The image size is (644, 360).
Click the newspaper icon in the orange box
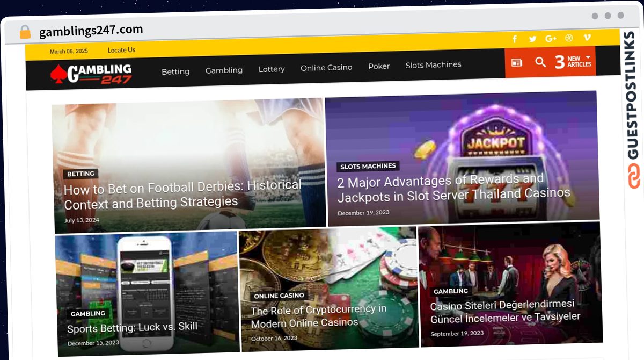[516, 63]
